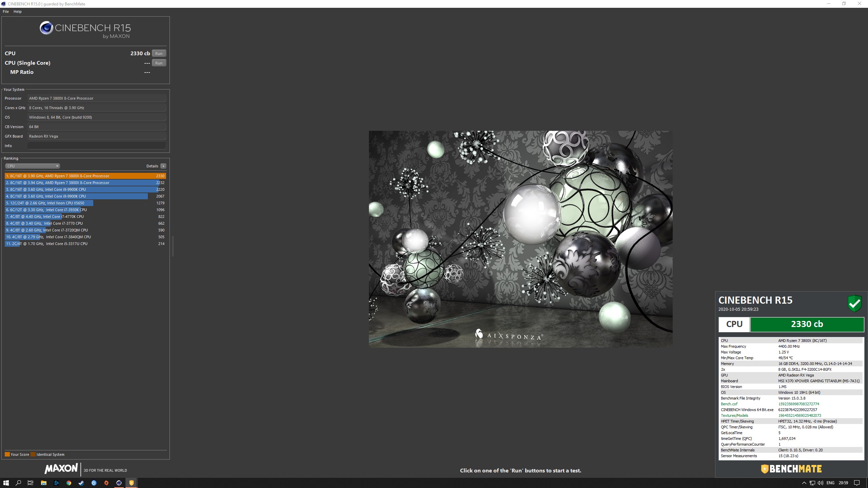Screen dimensions: 868x488
Task: Open Battle.net from taskbar
Action: [x=56, y=483]
